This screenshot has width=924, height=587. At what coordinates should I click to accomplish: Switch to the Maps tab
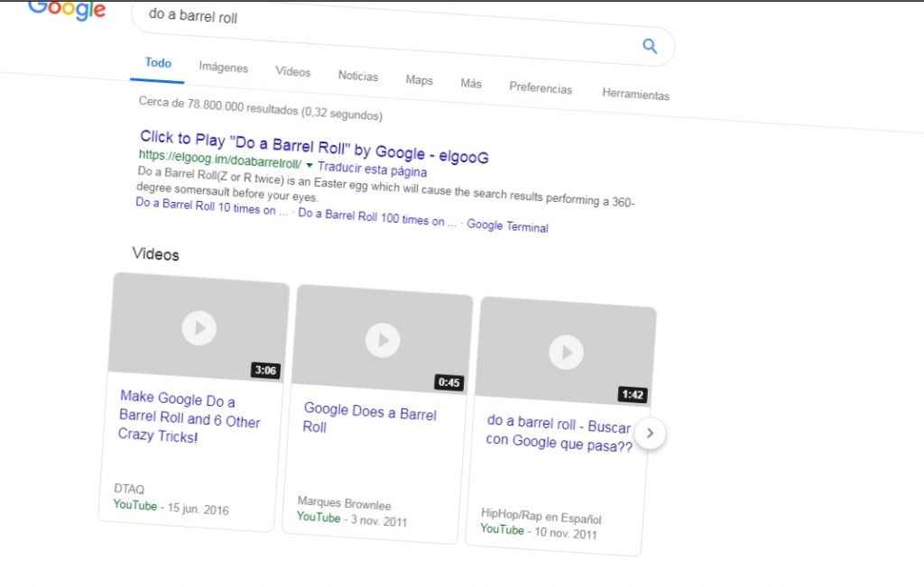pyautogui.click(x=418, y=79)
